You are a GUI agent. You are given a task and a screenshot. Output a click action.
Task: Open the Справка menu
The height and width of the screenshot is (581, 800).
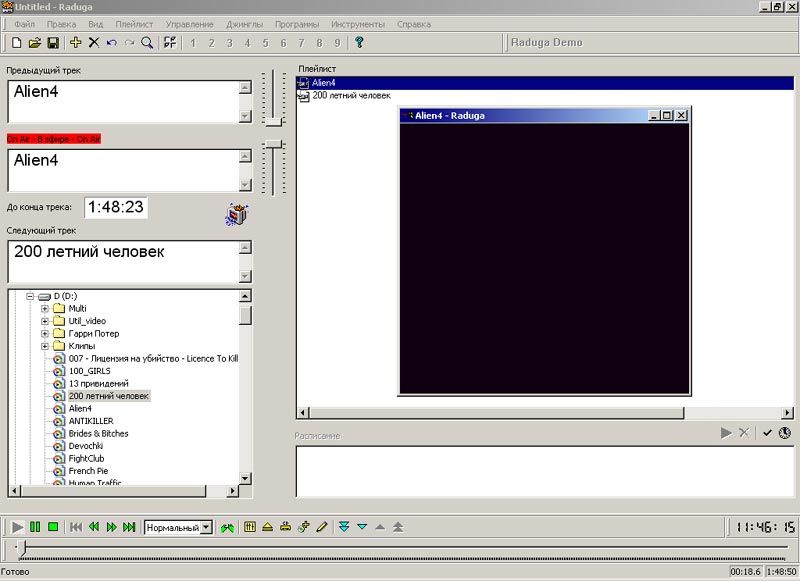click(x=414, y=24)
